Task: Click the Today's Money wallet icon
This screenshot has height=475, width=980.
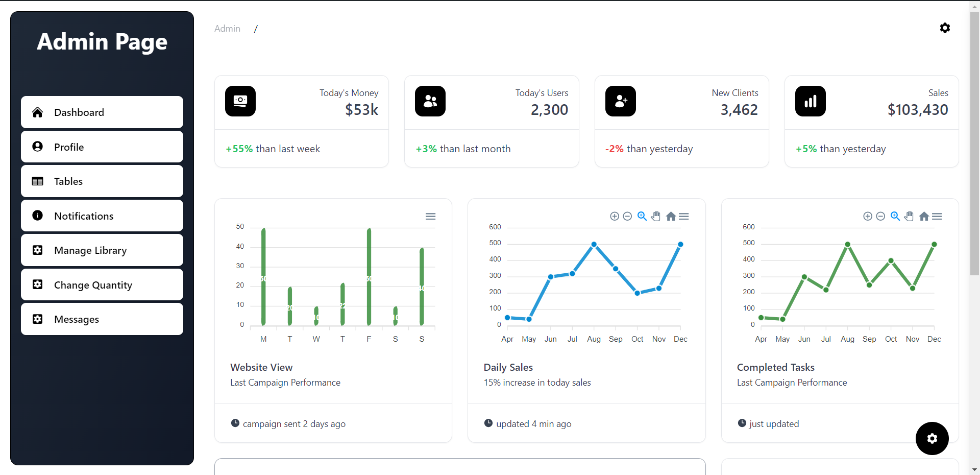Action: [240, 101]
